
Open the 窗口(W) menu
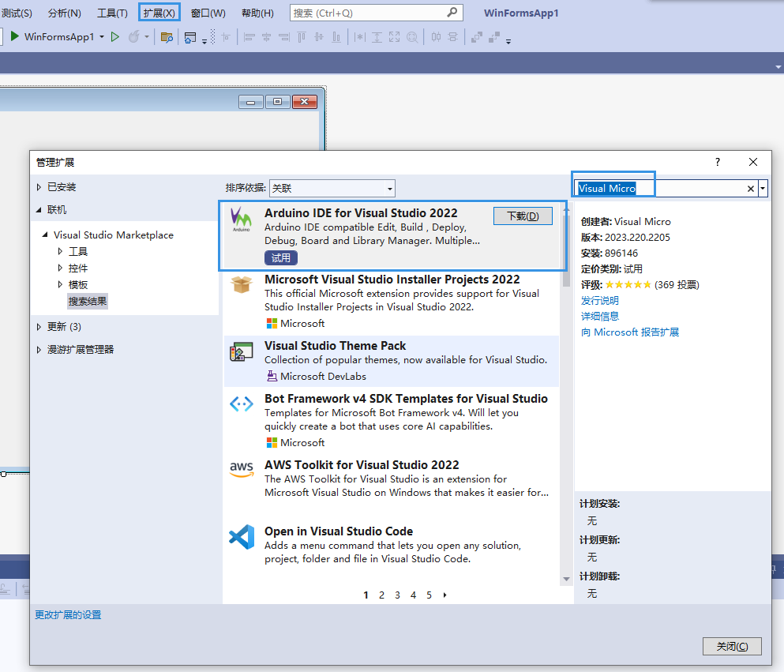(208, 13)
